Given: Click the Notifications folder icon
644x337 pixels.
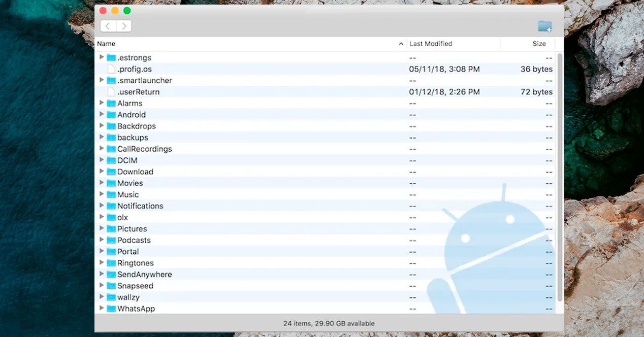Looking at the screenshot, I should 111,206.
